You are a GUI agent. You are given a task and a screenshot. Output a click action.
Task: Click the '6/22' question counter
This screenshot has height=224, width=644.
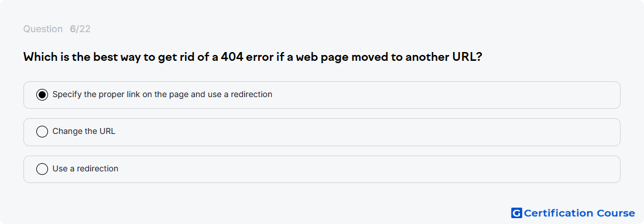pyautogui.click(x=80, y=29)
